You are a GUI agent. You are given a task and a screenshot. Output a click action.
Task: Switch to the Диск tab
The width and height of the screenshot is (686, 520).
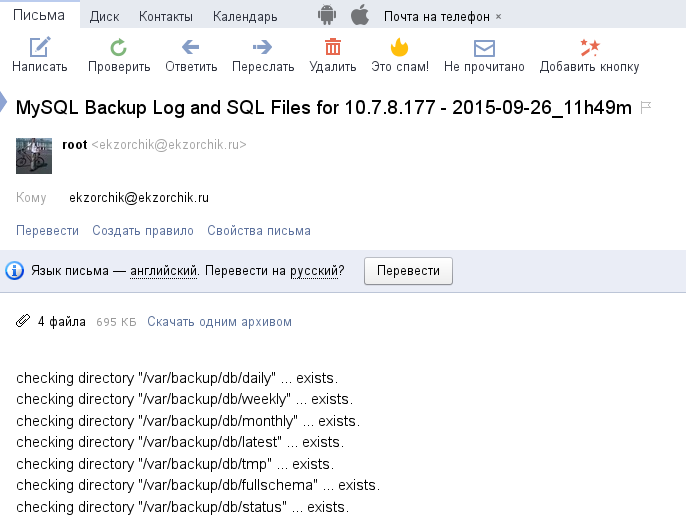tap(104, 17)
